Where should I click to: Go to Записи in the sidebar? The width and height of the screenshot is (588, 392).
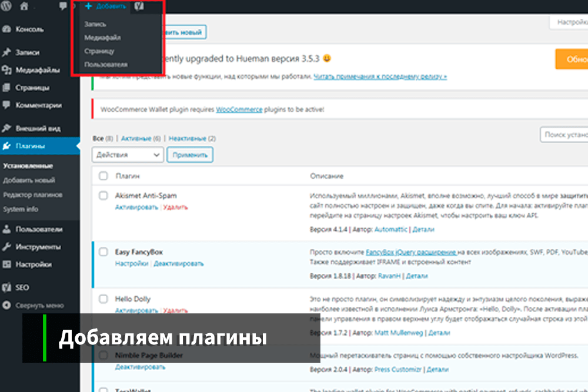click(x=28, y=52)
